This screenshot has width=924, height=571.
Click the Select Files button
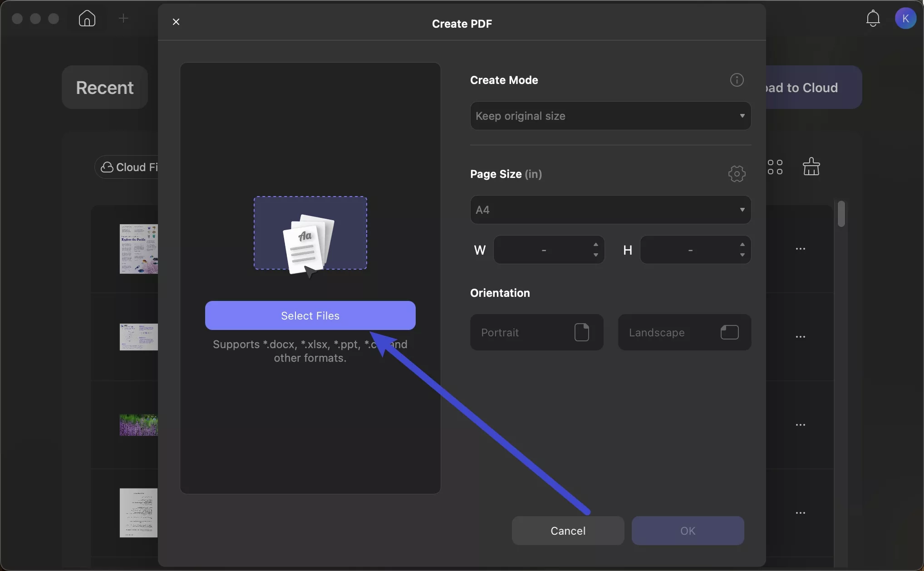tap(310, 315)
